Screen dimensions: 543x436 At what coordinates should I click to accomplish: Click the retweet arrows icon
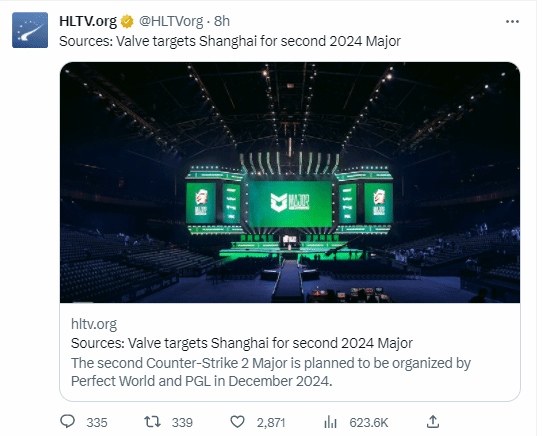pos(152,421)
